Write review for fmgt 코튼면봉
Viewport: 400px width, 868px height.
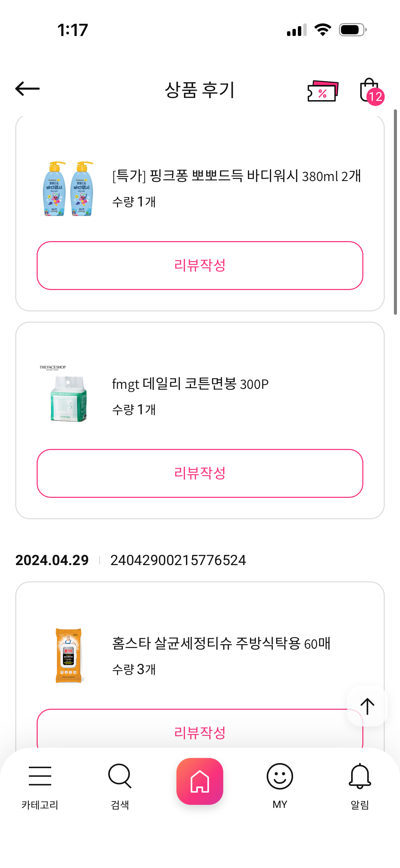coord(200,473)
